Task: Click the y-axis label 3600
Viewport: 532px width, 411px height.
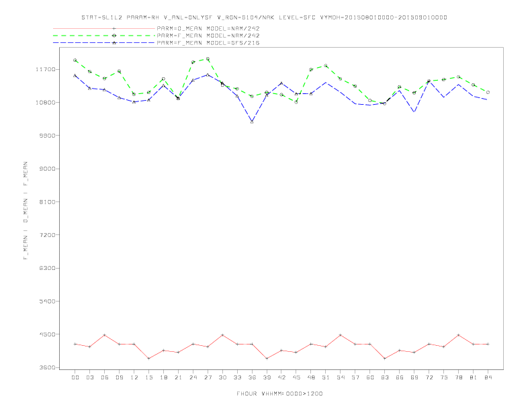Action: point(47,367)
